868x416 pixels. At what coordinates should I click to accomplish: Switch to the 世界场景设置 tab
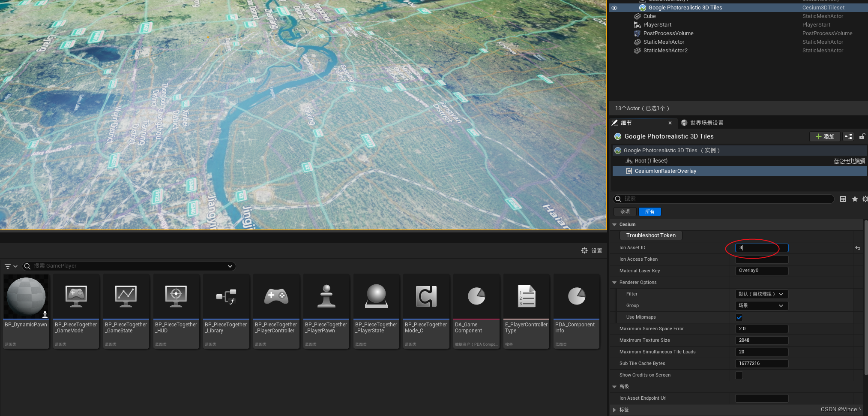point(706,123)
